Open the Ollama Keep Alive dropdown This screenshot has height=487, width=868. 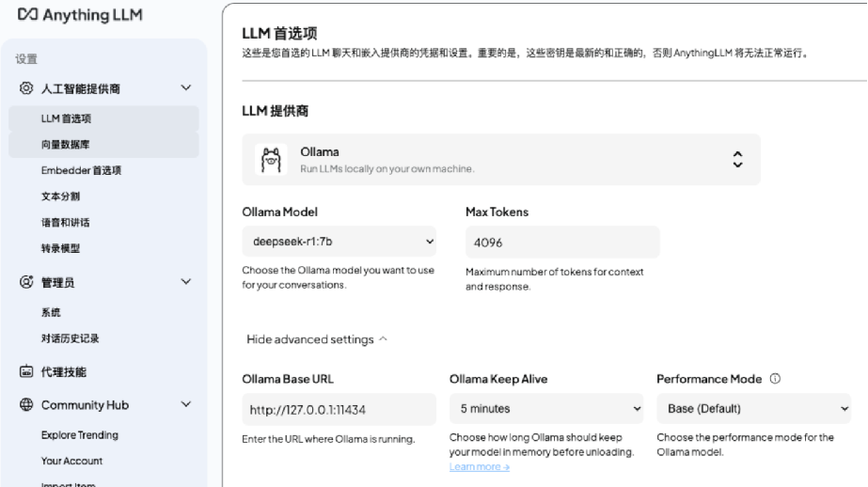click(546, 408)
